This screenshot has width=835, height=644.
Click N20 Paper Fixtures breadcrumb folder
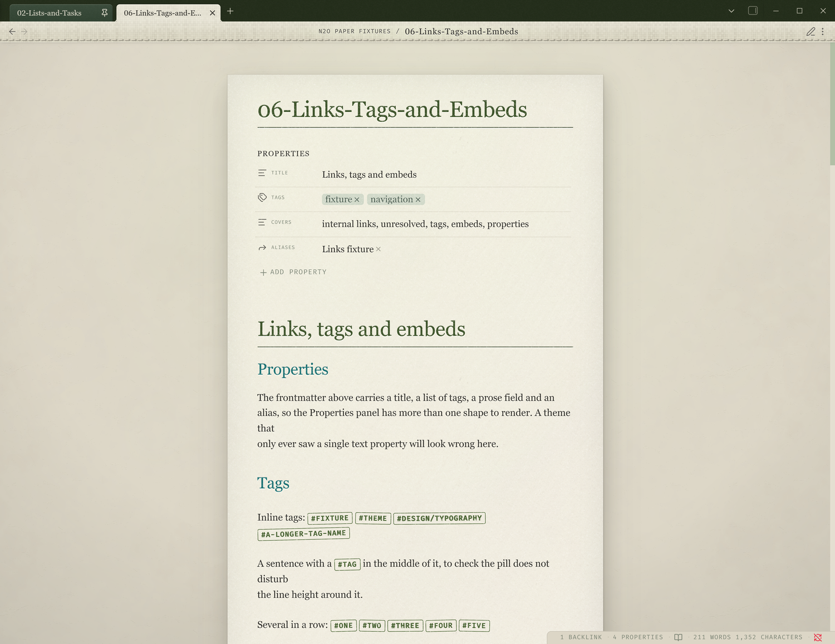(355, 31)
